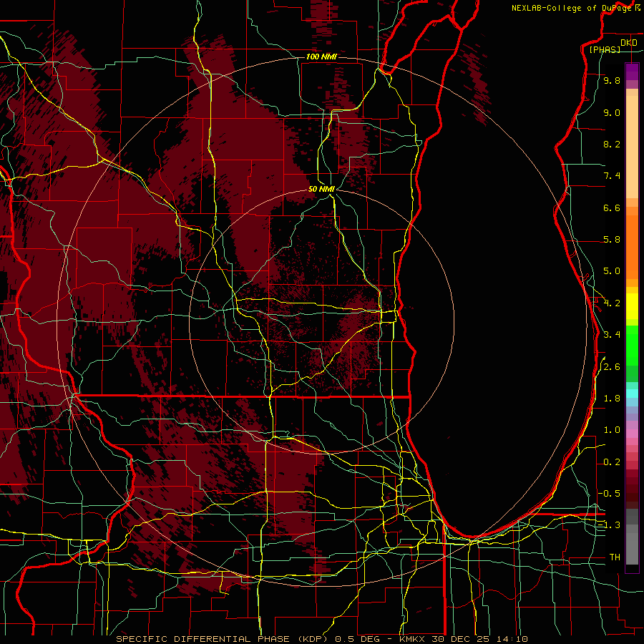Select the 1.0 scale value

pyautogui.click(x=612, y=430)
